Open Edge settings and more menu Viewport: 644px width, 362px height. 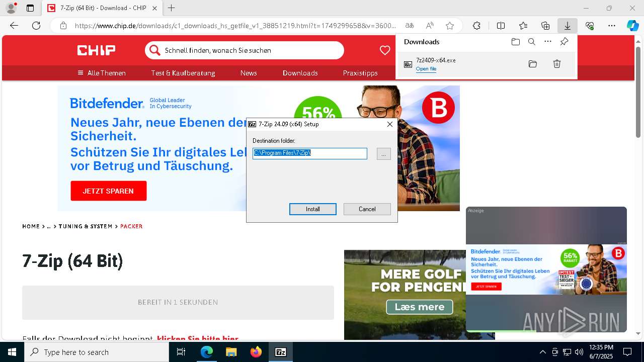tap(612, 26)
